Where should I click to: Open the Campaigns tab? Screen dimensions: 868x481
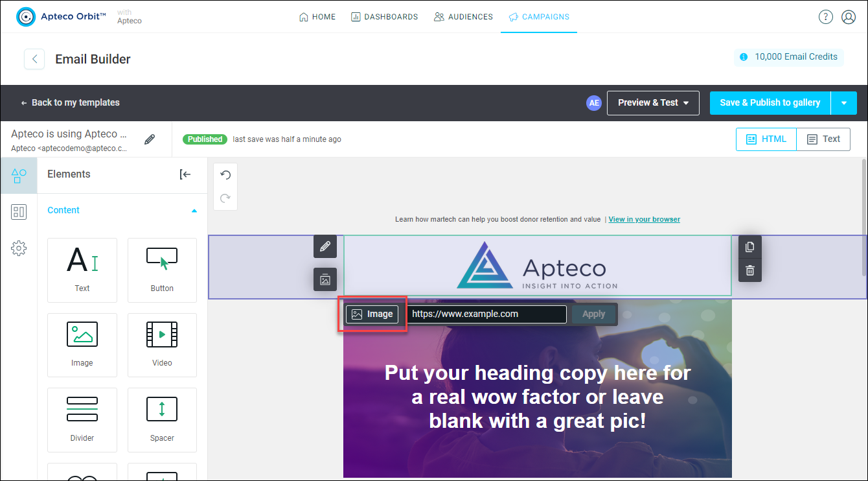pyautogui.click(x=539, y=17)
